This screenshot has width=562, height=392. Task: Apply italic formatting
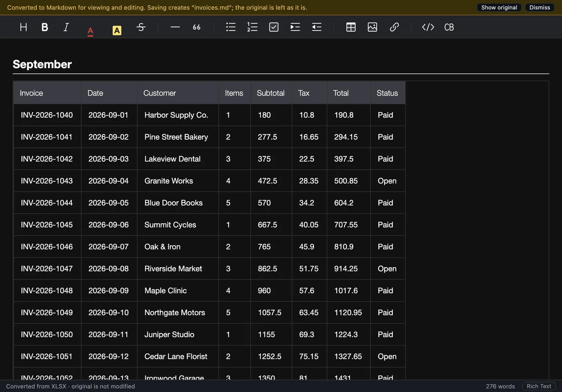[66, 27]
